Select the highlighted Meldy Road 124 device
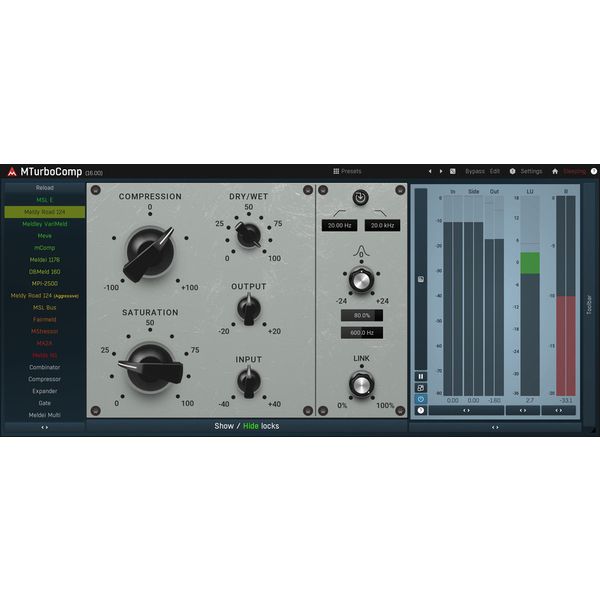600x600 pixels. click(x=44, y=212)
